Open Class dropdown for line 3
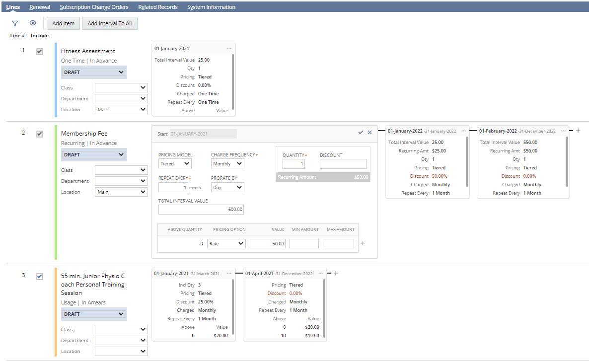 tap(121, 329)
